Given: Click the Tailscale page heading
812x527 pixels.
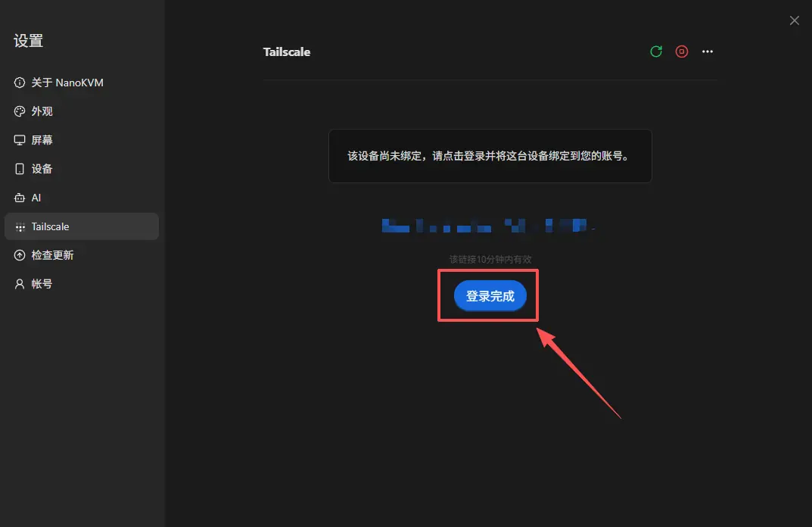Looking at the screenshot, I should click(x=286, y=51).
